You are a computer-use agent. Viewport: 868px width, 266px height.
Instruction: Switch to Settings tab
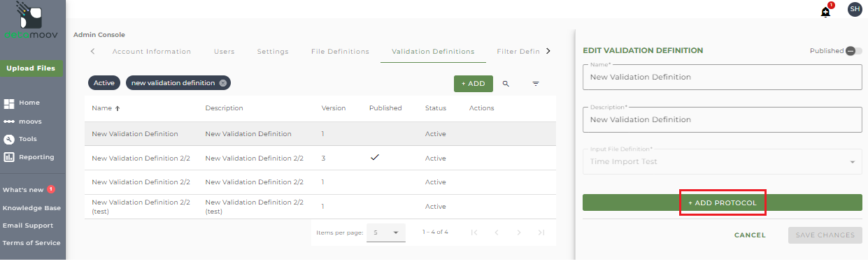click(x=273, y=52)
